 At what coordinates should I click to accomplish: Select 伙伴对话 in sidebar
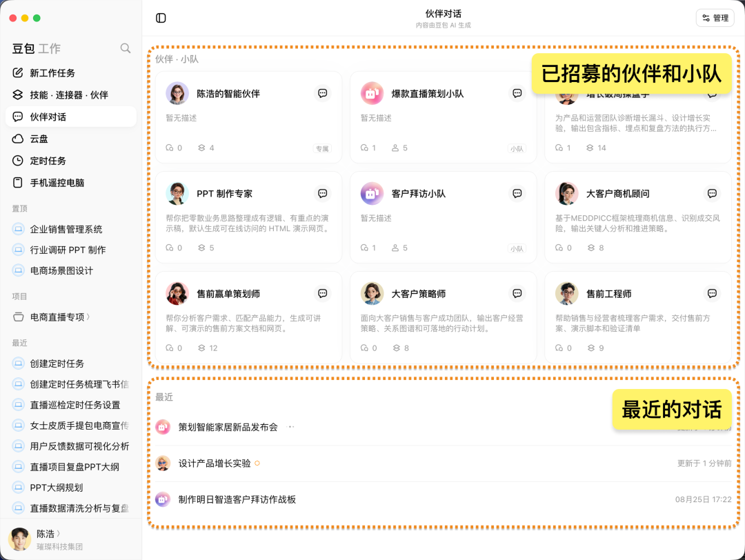pos(71,117)
